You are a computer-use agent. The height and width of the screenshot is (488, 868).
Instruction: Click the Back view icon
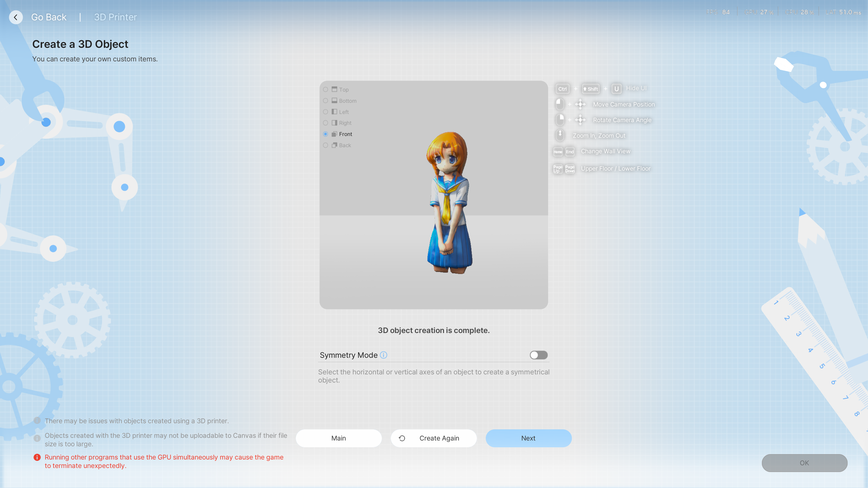click(334, 145)
